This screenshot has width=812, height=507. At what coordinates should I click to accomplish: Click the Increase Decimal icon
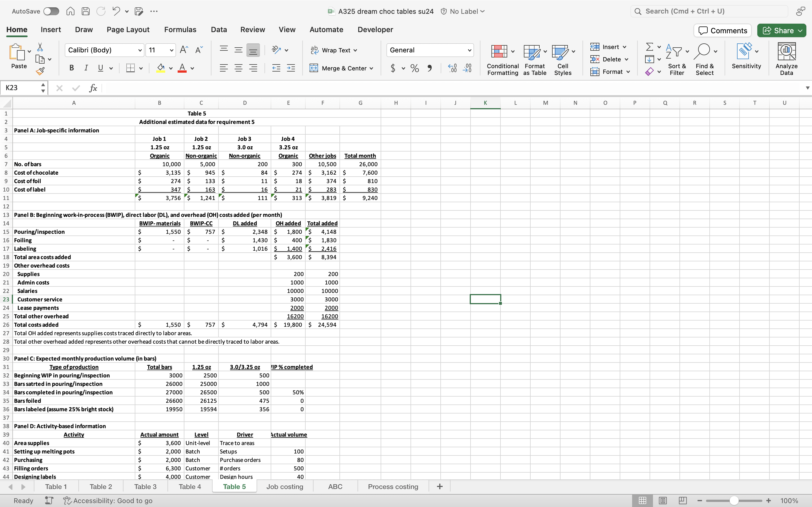click(452, 68)
